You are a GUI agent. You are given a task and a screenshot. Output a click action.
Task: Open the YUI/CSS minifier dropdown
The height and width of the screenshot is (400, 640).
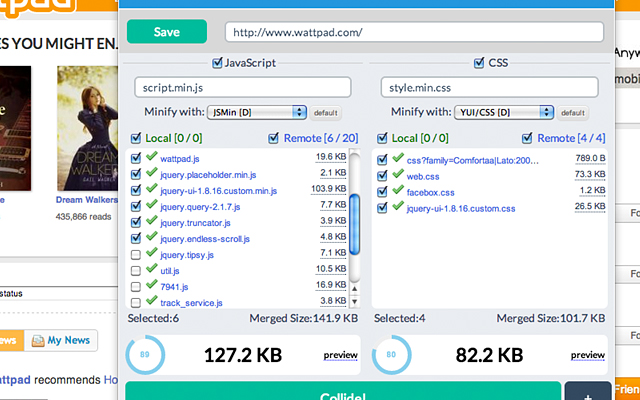point(504,112)
